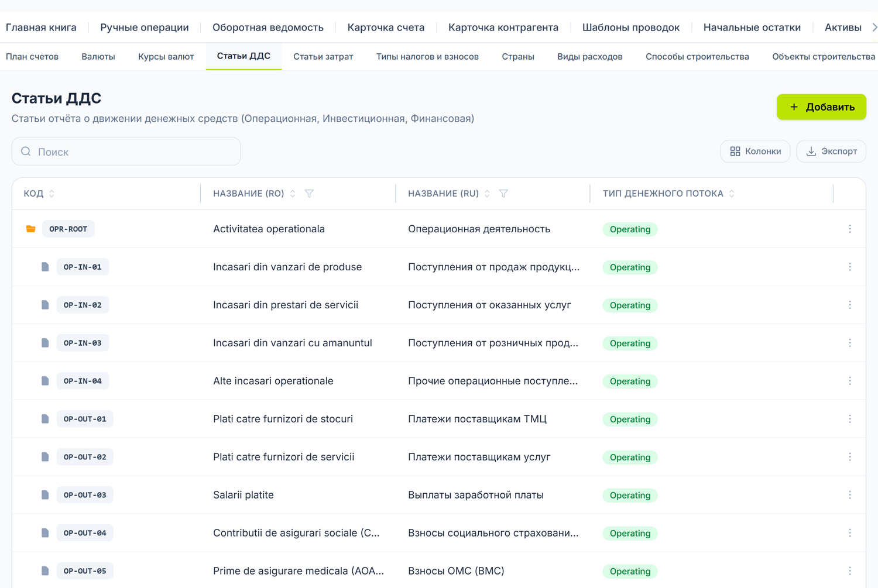Sort by Название (RO) column arrows
This screenshot has width=878, height=588.
click(293, 194)
